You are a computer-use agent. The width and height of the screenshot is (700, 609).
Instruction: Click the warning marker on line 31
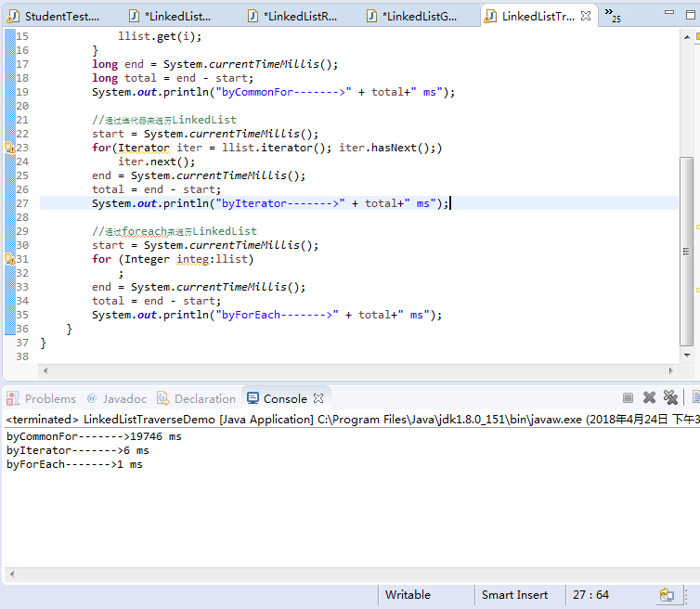pos(9,259)
